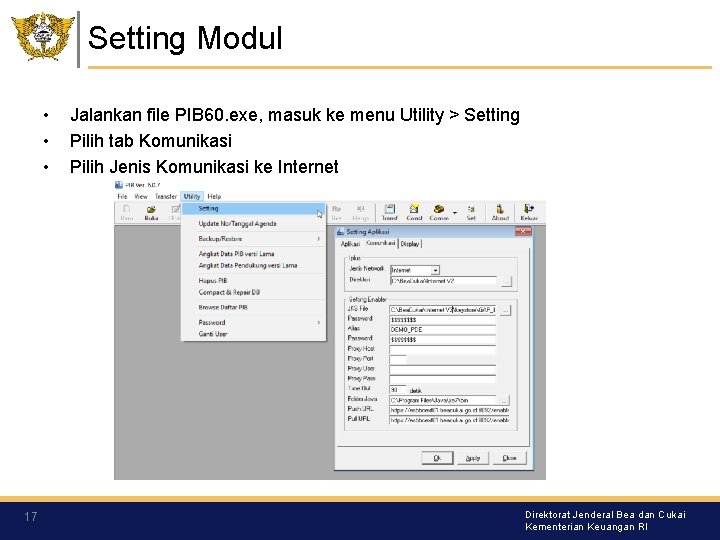This screenshot has width=720, height=540.
Task: Click the Folder Java path field
Action: click(443, 400)
